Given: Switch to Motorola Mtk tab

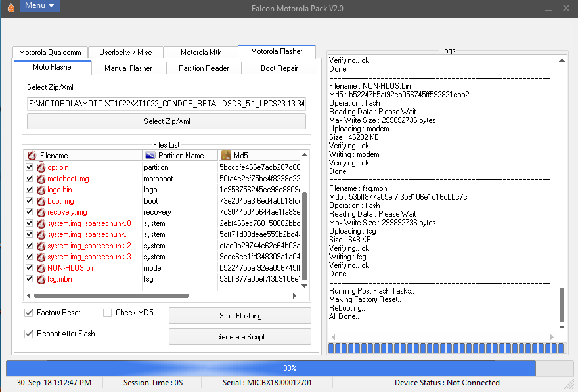Looking at the screenshot, I should click(201, 53).
